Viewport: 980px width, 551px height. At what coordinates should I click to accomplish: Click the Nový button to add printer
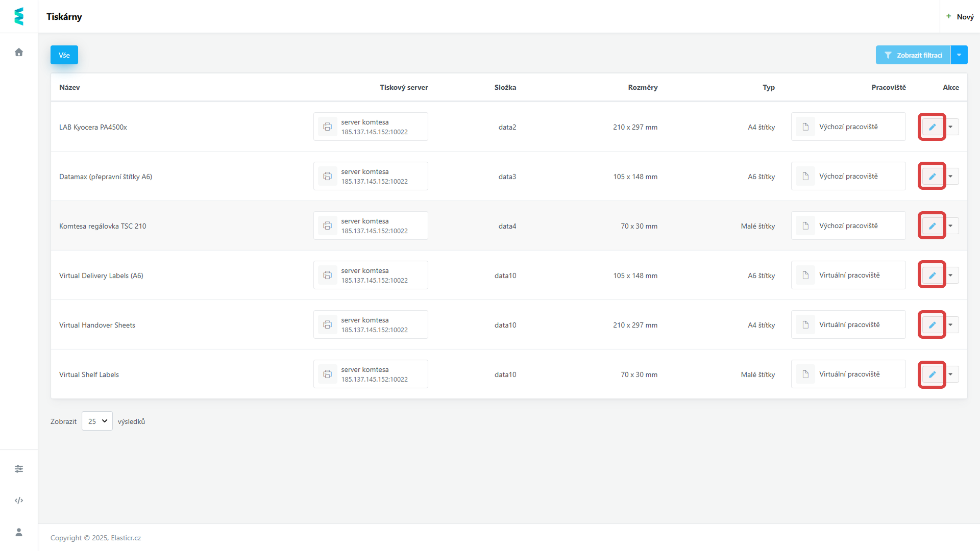[960, 17]
